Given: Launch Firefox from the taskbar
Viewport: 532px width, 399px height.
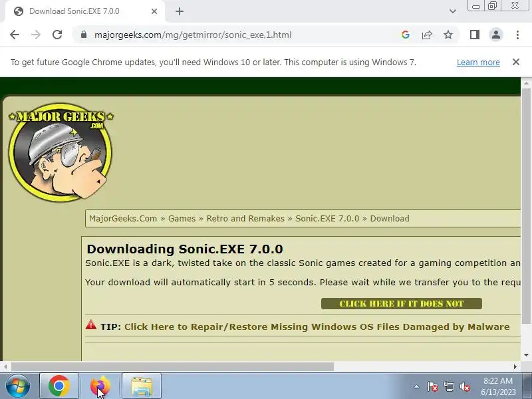Looking at the screenshot, I should click(100, 386).
